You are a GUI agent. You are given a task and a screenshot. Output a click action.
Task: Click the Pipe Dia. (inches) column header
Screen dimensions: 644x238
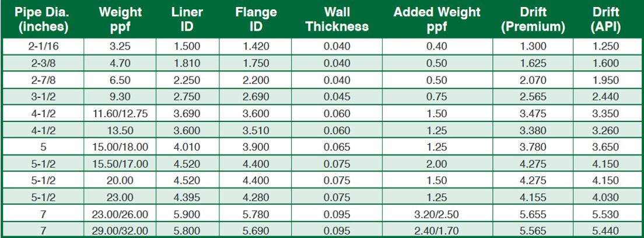click(x=43, y=19)
